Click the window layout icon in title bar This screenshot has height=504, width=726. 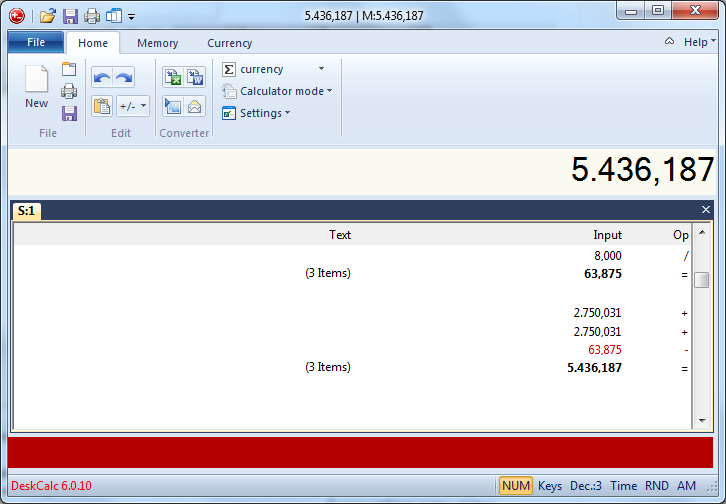(113, 16)
